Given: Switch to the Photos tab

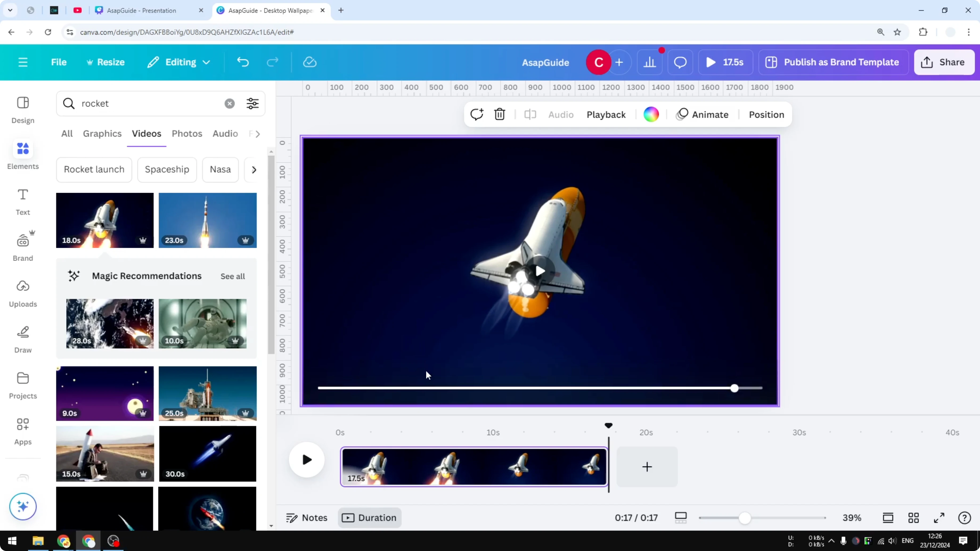Looking at the screenshot, I should 187,133.
